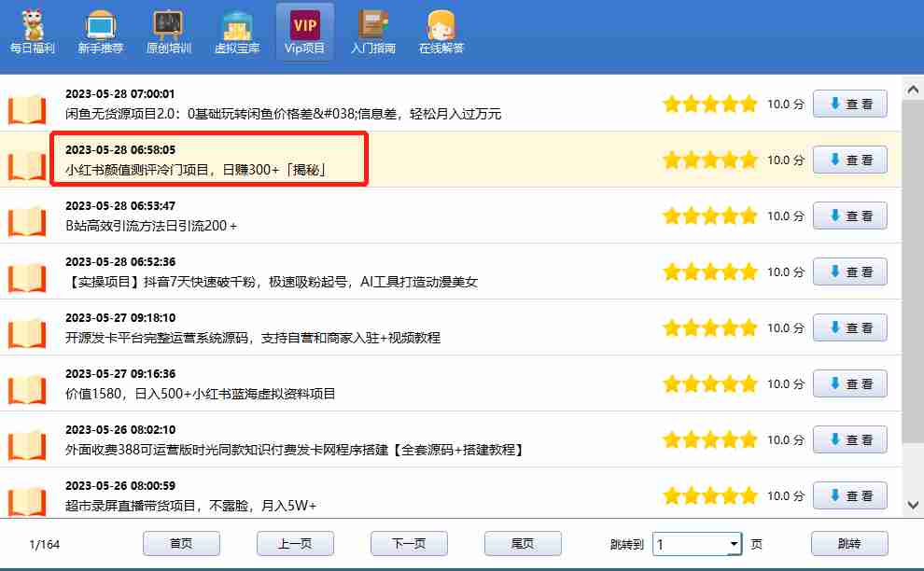The image size is (924, 571).
Task: Click star rating of 超市录屏直播带货 row
Action: [x=709, y=495]
